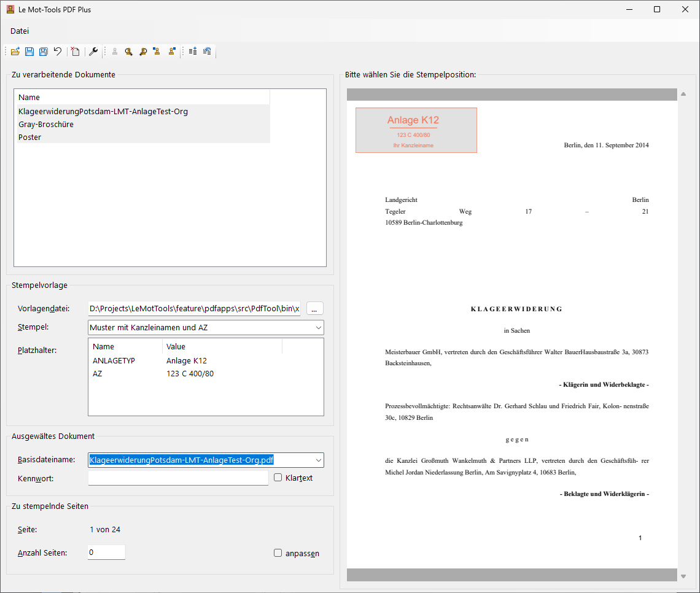Screen dimensions: 700x593
Task: Open settings via the wrench icon
Action: pyautogui.click(x=93, y=52)
